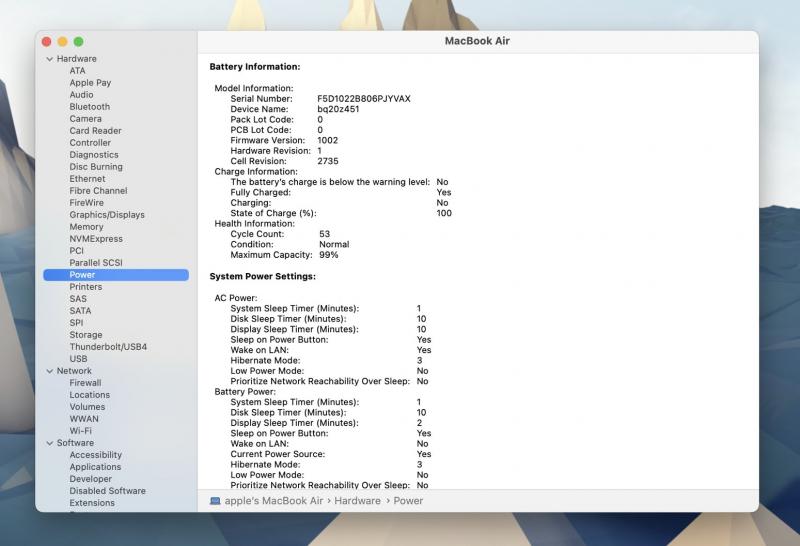Select Locations under Network
800x546 pixels.
[89, 395]
